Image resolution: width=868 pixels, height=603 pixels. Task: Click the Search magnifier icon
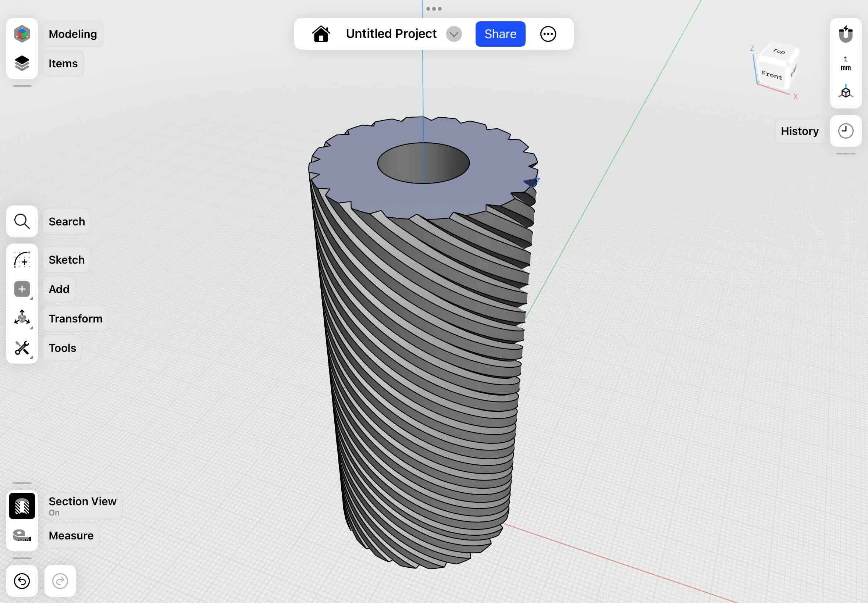point(22,221)
